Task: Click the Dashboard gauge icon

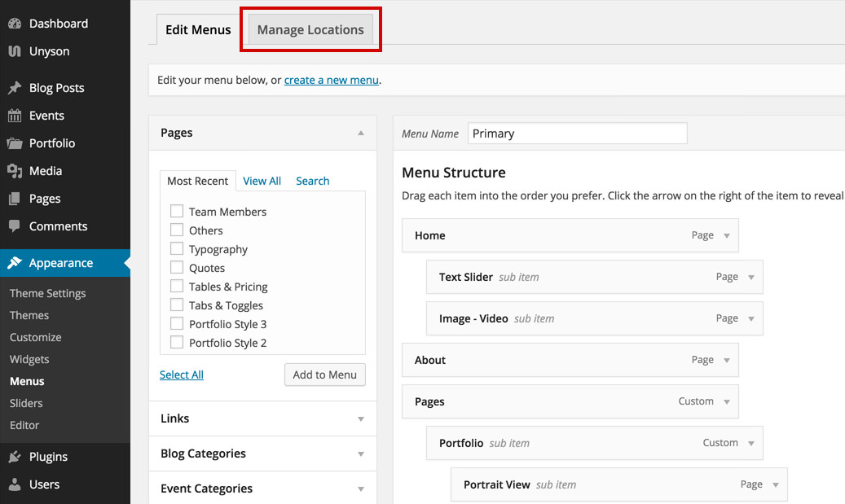Action: click(x=15, y=23)
